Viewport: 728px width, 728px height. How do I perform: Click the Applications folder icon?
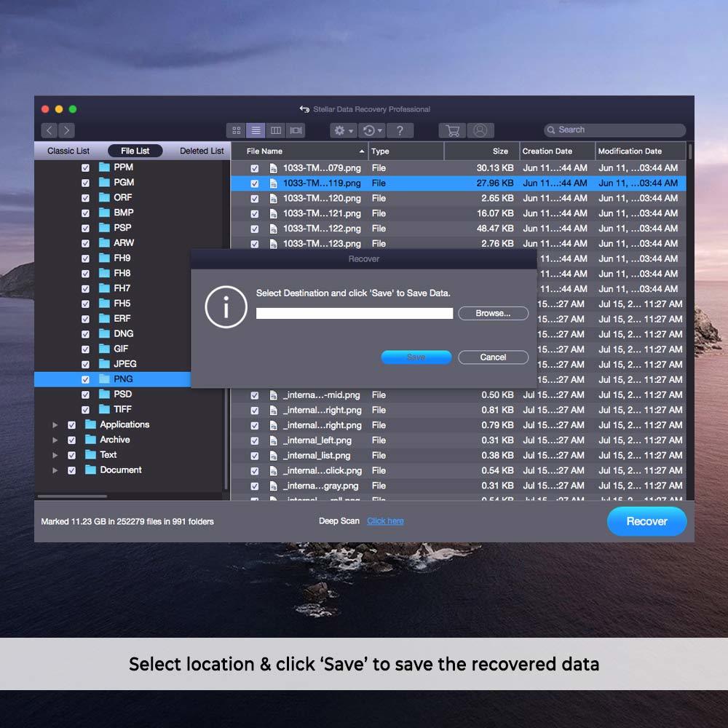90,424
